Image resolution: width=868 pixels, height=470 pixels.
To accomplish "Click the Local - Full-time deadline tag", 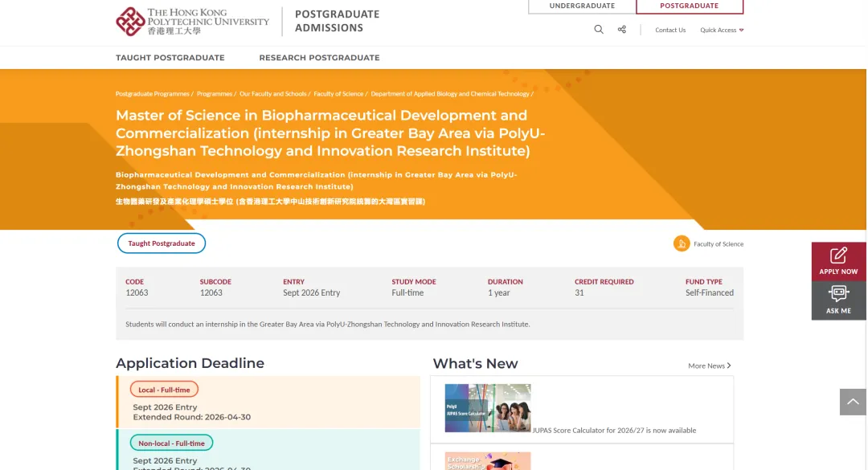I will pos(164,390).
